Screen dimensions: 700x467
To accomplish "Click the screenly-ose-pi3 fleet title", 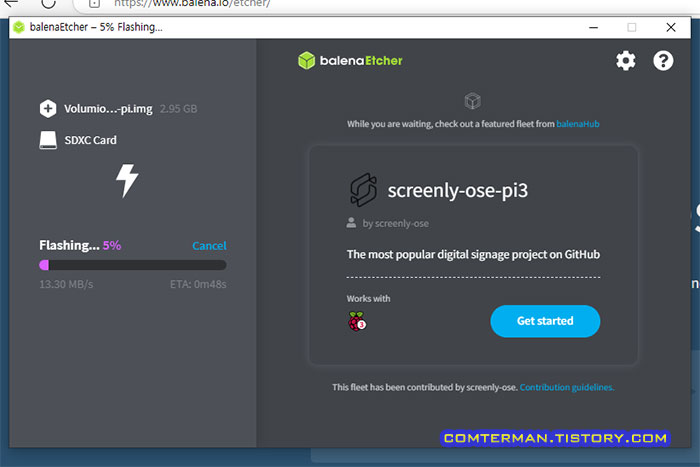I will (458, 191).
